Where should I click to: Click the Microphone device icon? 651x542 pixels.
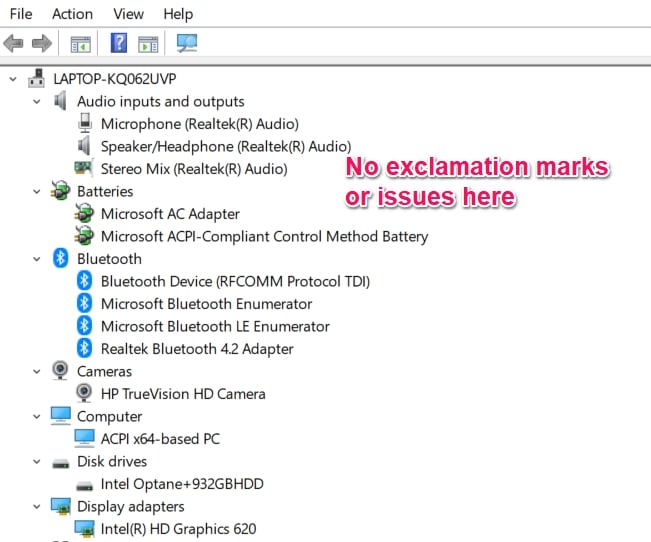[x=85, y=123]
